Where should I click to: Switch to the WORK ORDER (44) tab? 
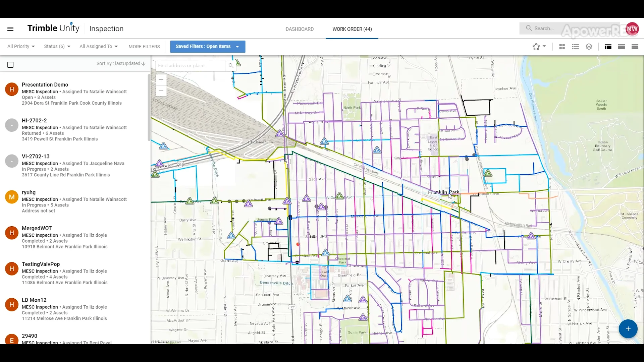(352, 29)
